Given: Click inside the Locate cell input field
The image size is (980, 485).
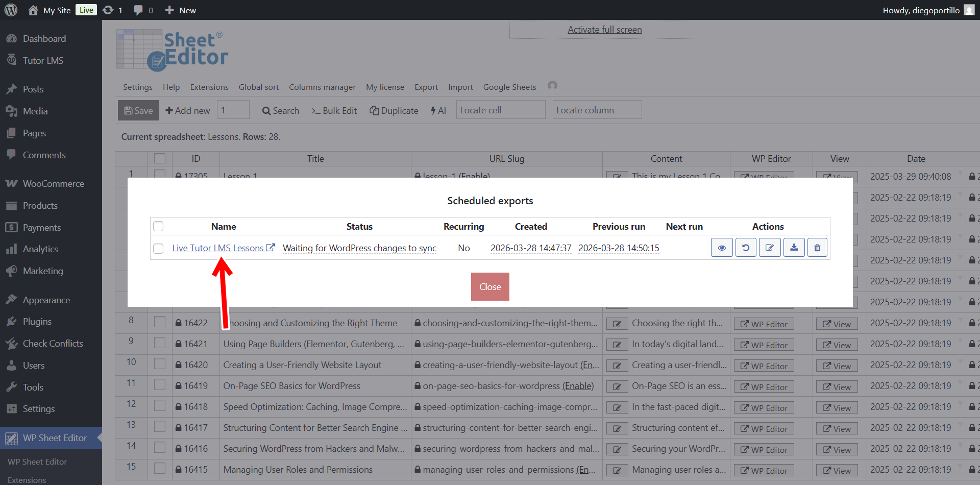Looking at the screenshot, I should [x=500, y=109].
